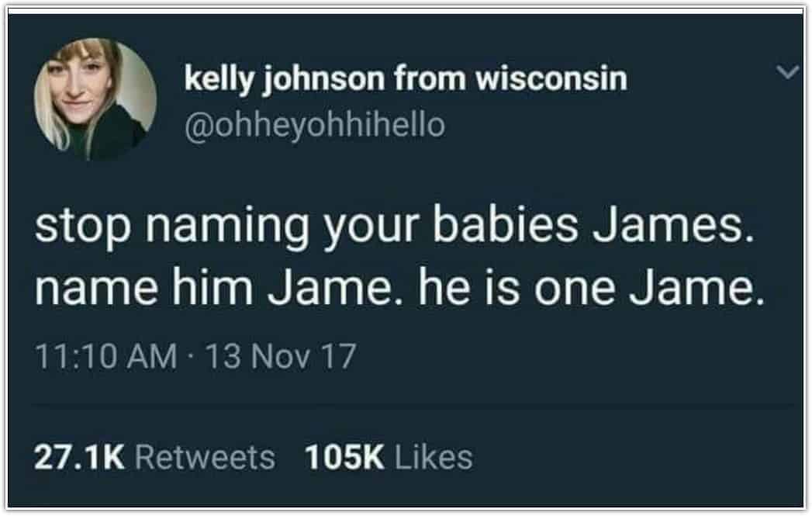Click the word wisconsin in display name
The image size is (812, 516).
coord(551,78)
